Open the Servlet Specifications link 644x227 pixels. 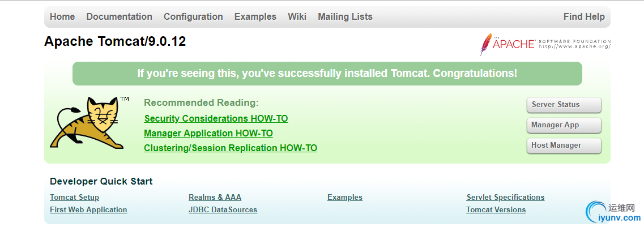(x=505, y=198)
